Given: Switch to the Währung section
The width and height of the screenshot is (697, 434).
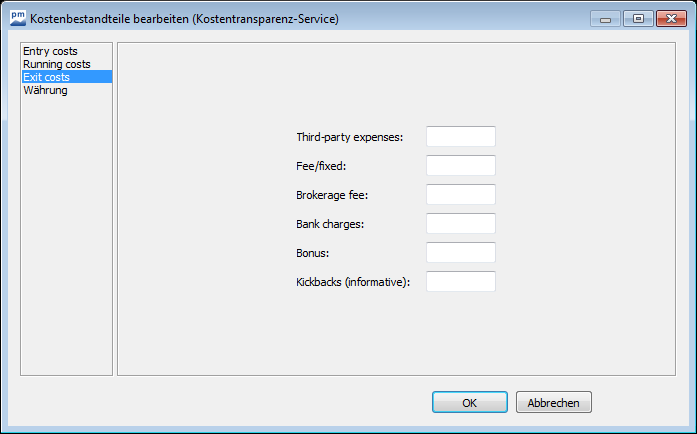Looking at the screenshot, I should coord(45,90).
